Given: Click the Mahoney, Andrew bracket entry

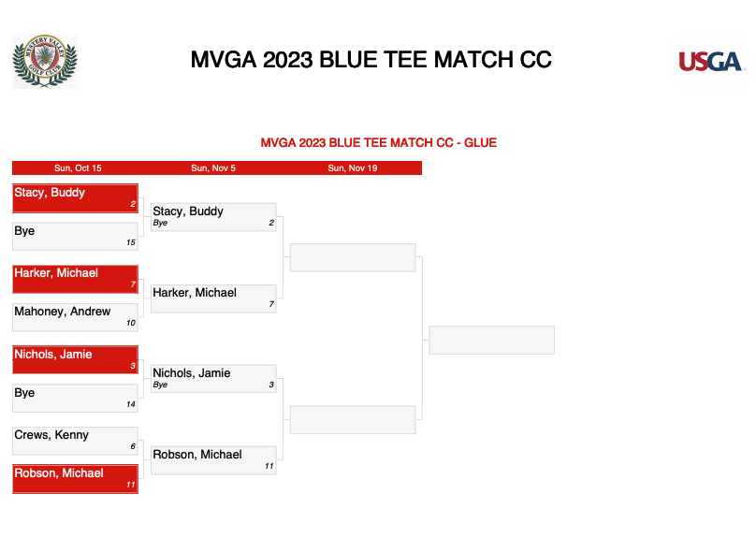Looking at the screenshot, I should [75, 317].
